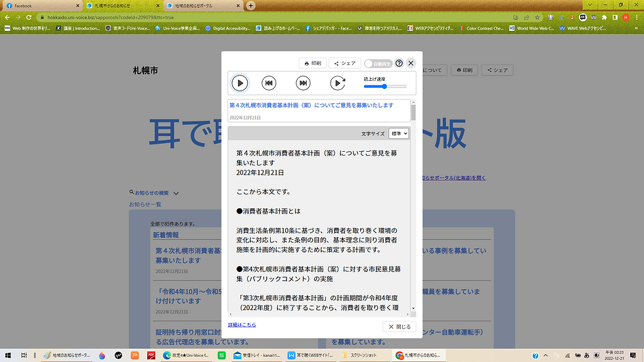Open the シェアデバッガー - Face... bookmark
The height and width of the screenshot is (362, 644).
328,28
